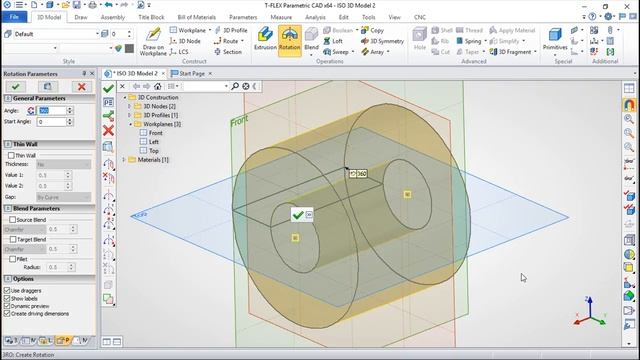The height and width of the screenshot is (360, 640).
Task: Click the Undo arrow in quick access toolbar
Action: 109,5
